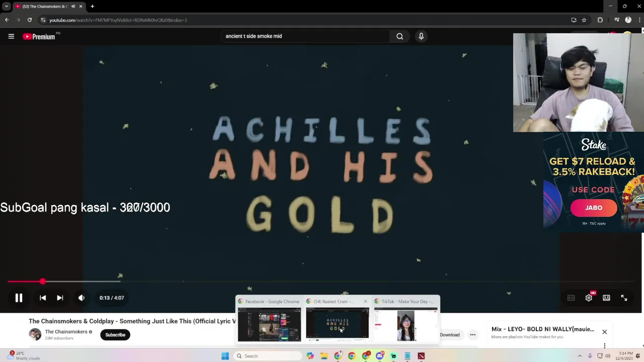Screen dimensions: 644x362
Task: Open The Chainsmokers channel avatar
Action: coord(35,334)
